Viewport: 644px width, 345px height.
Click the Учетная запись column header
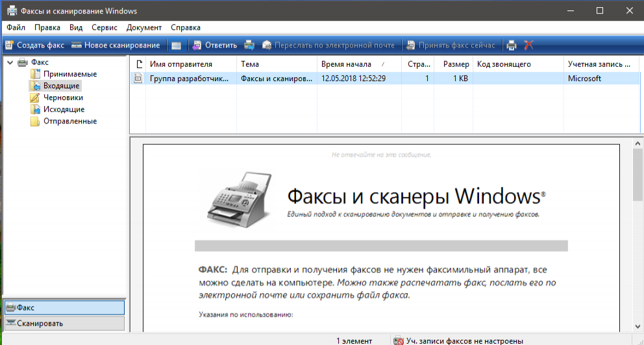pyautogui.click(x=601, y=64)
